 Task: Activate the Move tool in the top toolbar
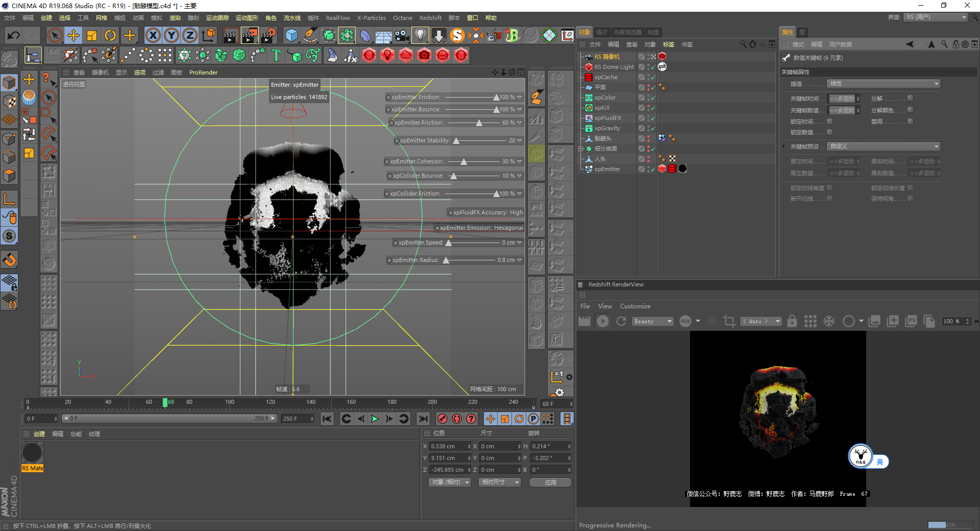coord(73,35)
